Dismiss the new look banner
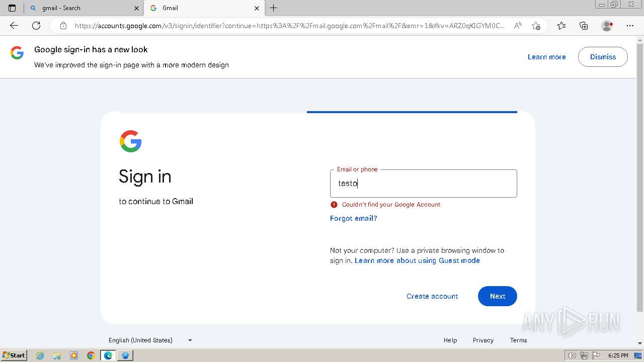Screen dimensions: 644x362 (x=603, y=57)
